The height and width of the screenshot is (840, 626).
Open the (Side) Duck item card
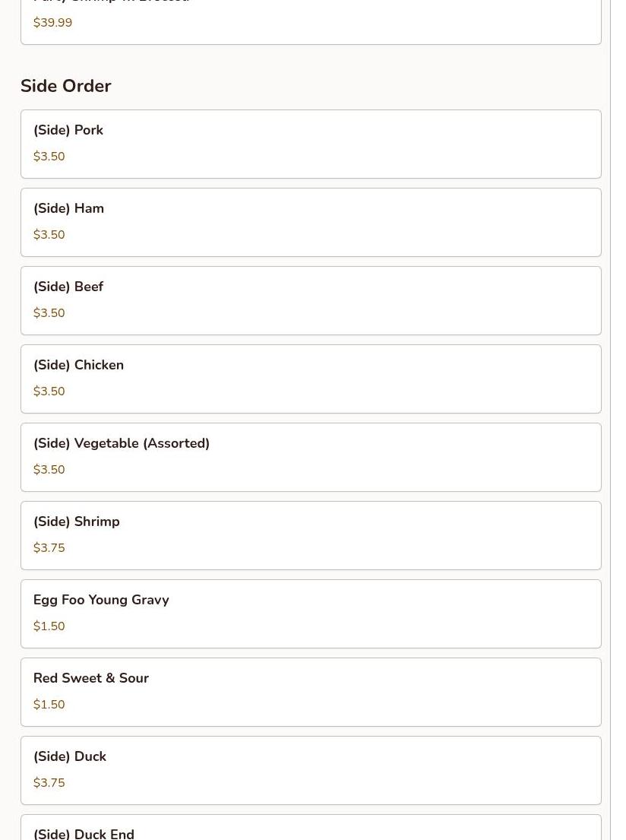click(x=311, y=770)
